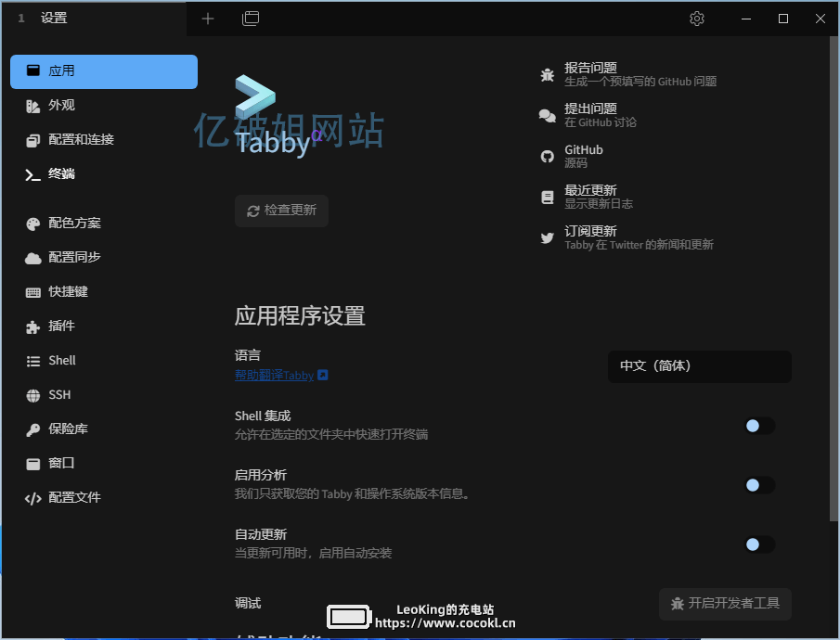Viewport: 840px width, 640px height.
Task: Open the Shell settings tab
Action: click(x=104, y=361)
